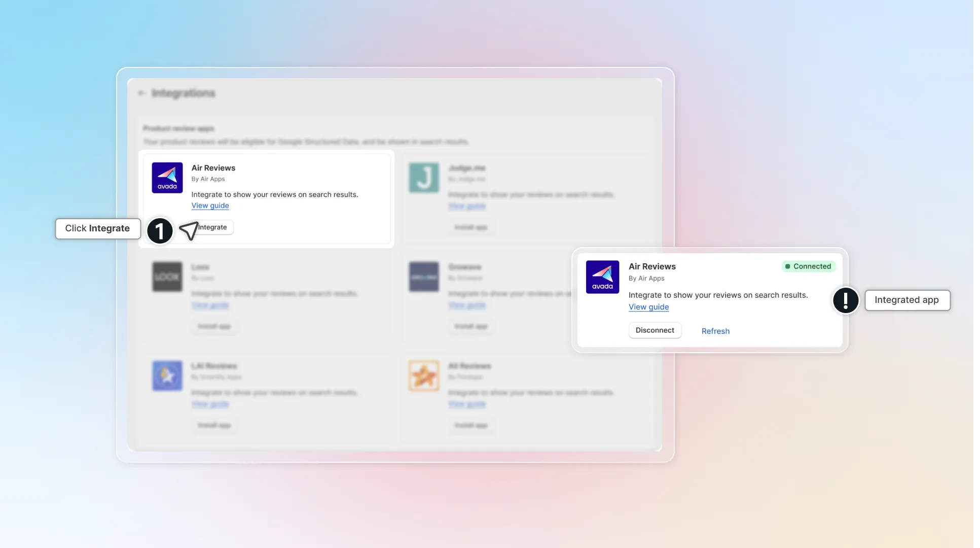
Task: Click the Disconnect button
Action: coord(655,330)
